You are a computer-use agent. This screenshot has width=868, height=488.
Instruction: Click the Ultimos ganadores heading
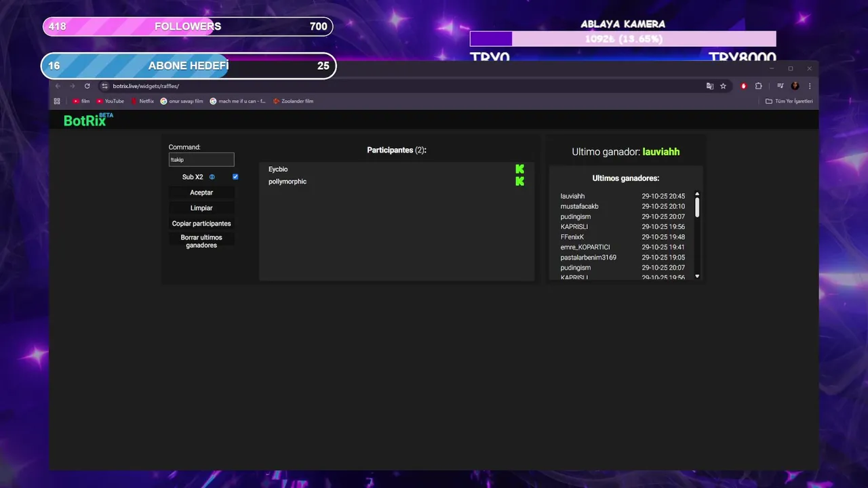point(625,178)
